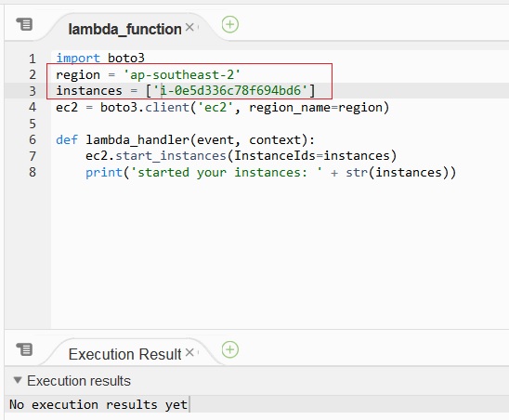The height and width of the screenshot is (420, 509).
Task: Click 'start_instances' method call
Action: pyautogui.click(x=171, y=156)
